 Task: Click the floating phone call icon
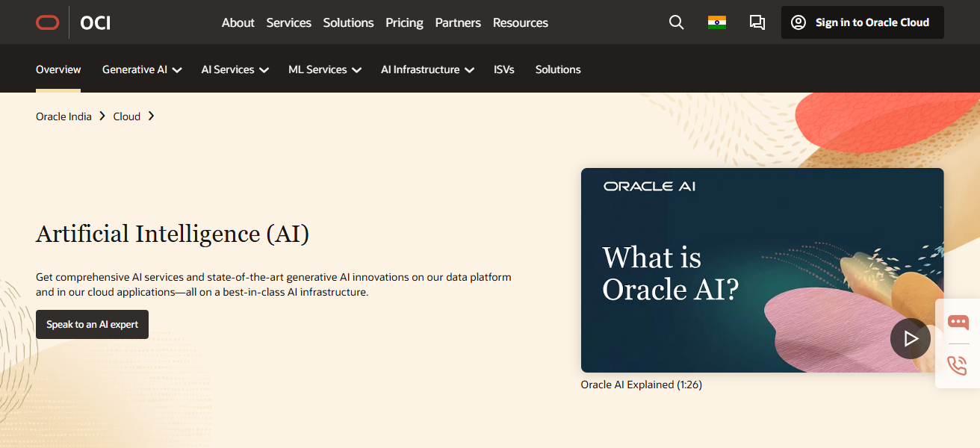tap(957, 366)
